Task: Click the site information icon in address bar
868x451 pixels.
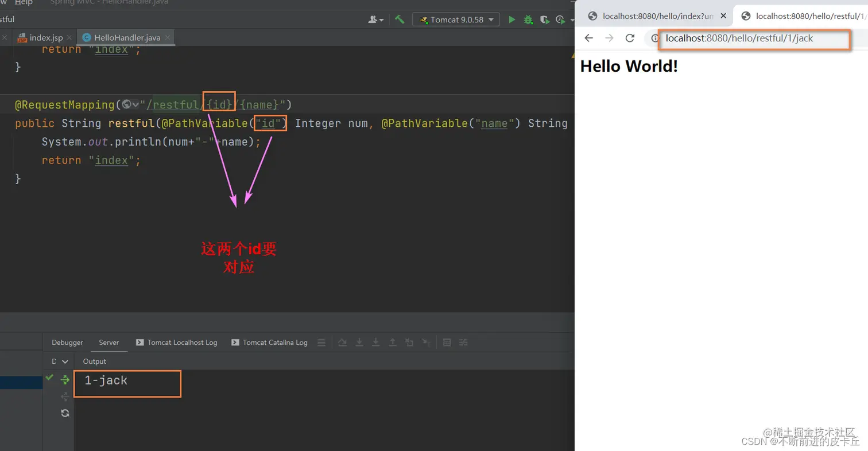Action: [x=654, y=38]
